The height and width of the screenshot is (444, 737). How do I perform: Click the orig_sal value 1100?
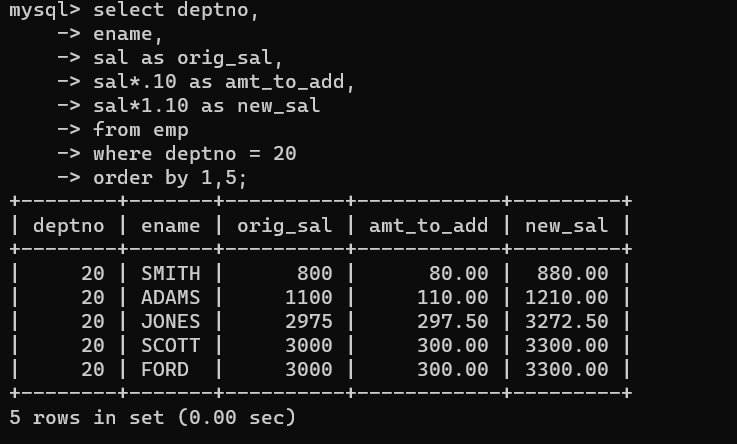click(309, 298)
